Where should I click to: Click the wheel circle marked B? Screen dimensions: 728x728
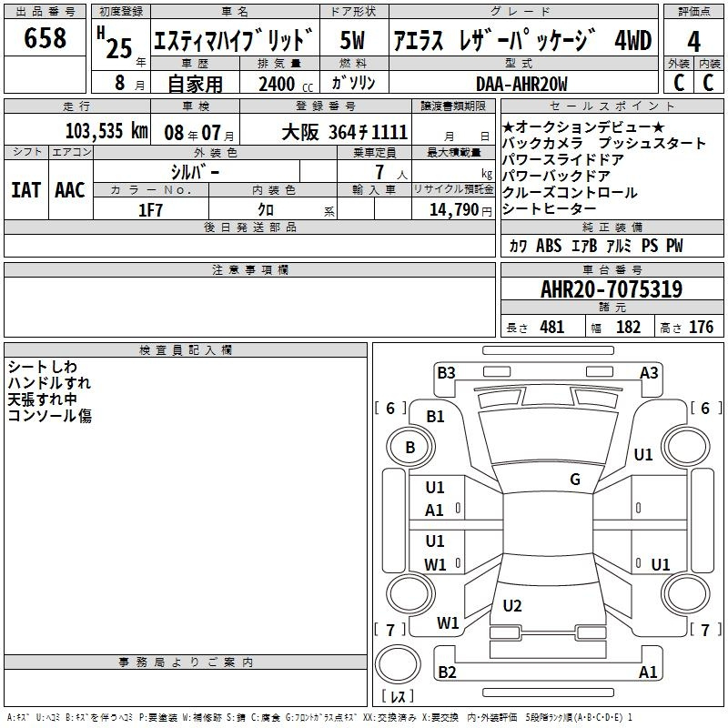tap(410, 447)
